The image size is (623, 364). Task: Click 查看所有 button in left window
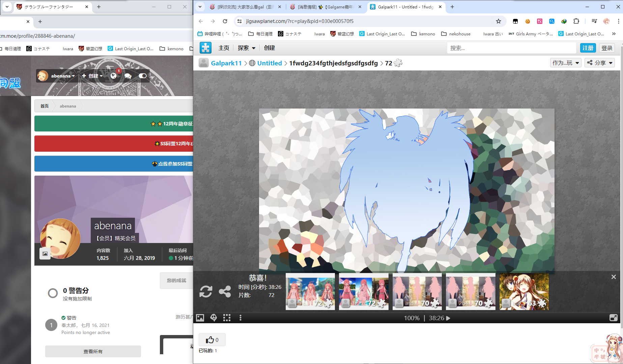coord(93,351)
